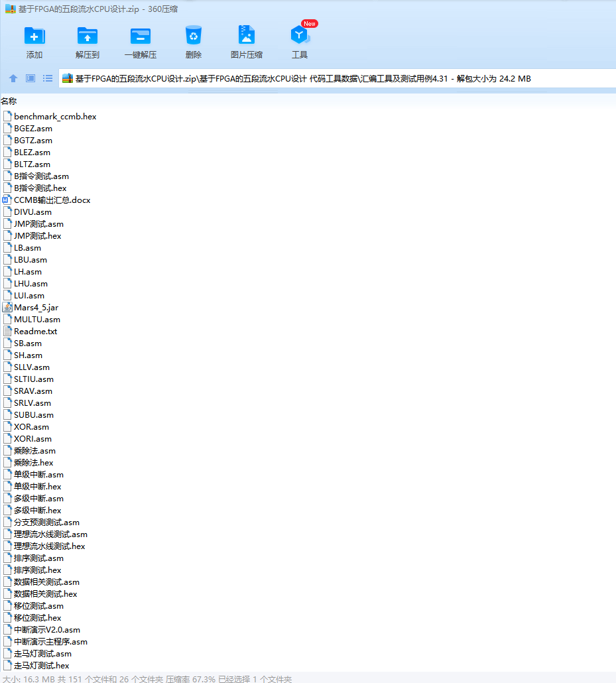Image resolution: width=616 pixels, height=683 pixels.
Task: Select file 单级中断.asm
Action: (x=38, y=475)
